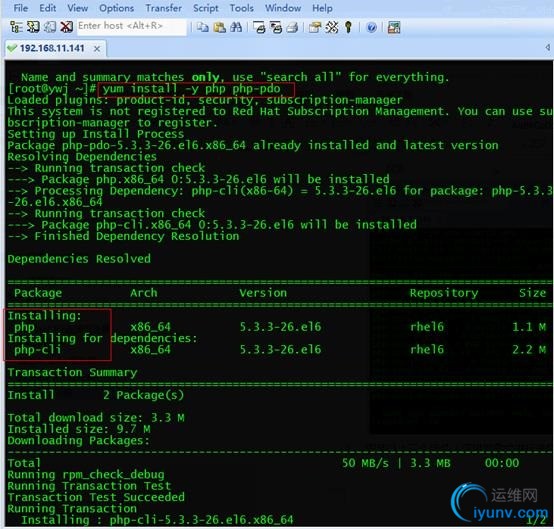This screenshot has width=554, height=529.
Task: Open the Window menu
Action: (283, 8)
